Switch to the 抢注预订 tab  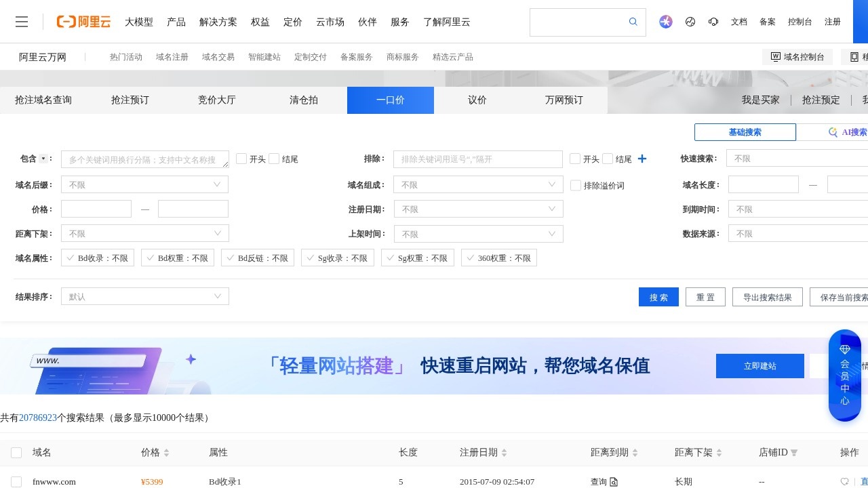(130, 100)
